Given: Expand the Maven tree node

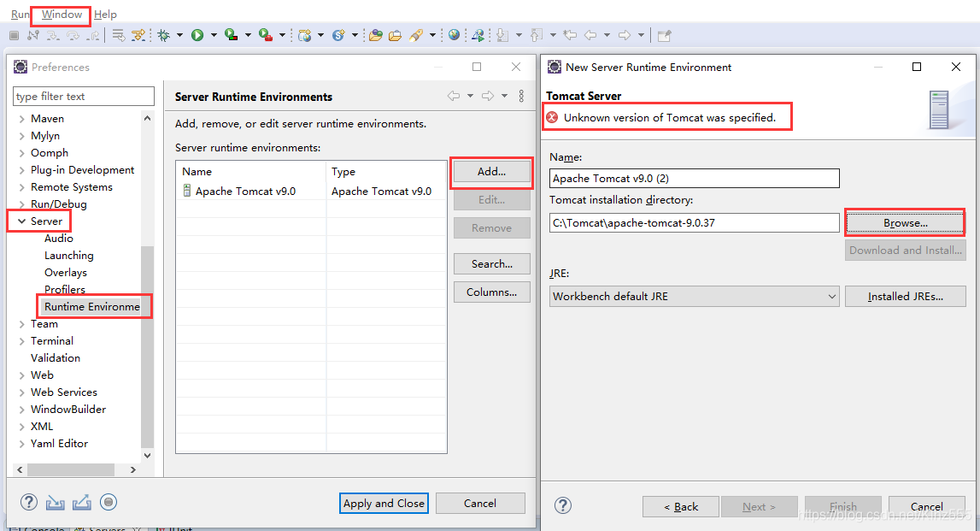Looking at the screenshot, I should [x=22, y=119].
